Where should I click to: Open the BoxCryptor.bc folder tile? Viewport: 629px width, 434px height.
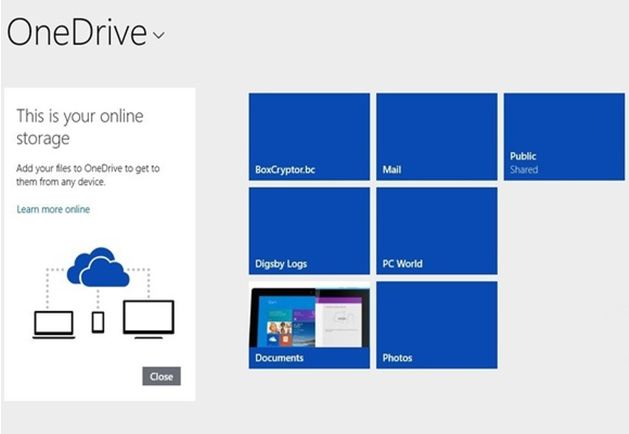point(309,136)
